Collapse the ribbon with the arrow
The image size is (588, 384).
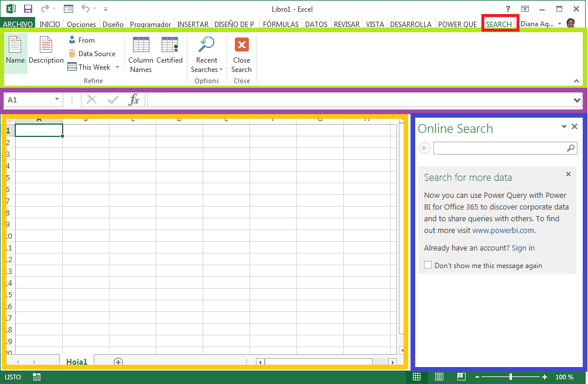(576, 81)
